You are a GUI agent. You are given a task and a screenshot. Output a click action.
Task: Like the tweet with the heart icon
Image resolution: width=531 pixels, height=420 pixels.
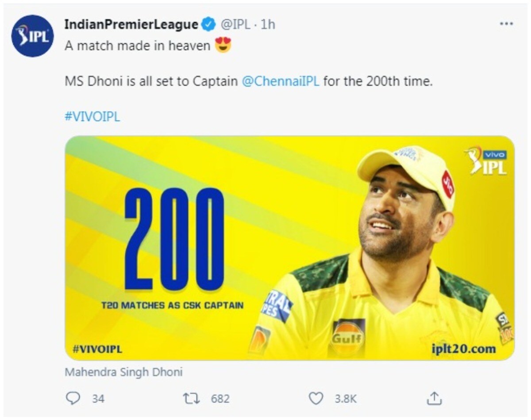pos(315,398)
